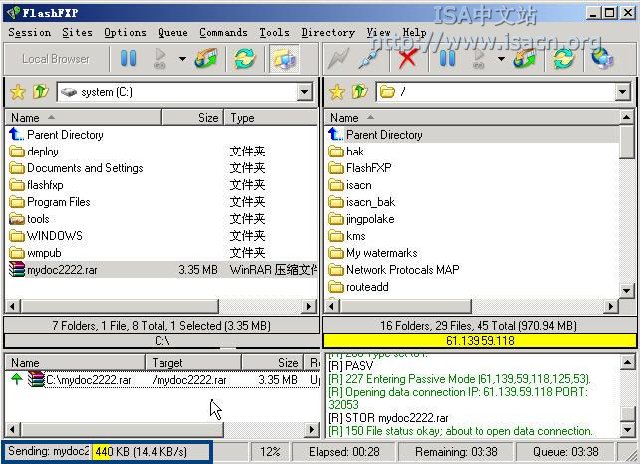640x464 pixels.
Task: Open the remote path dropdown arrow
Action: point(622,92)
